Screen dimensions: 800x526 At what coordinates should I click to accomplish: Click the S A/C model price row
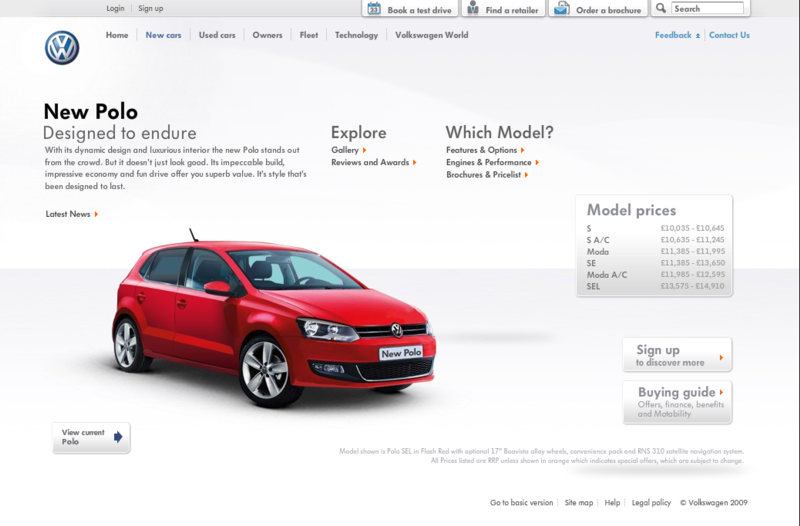click(x=655, y=240)
